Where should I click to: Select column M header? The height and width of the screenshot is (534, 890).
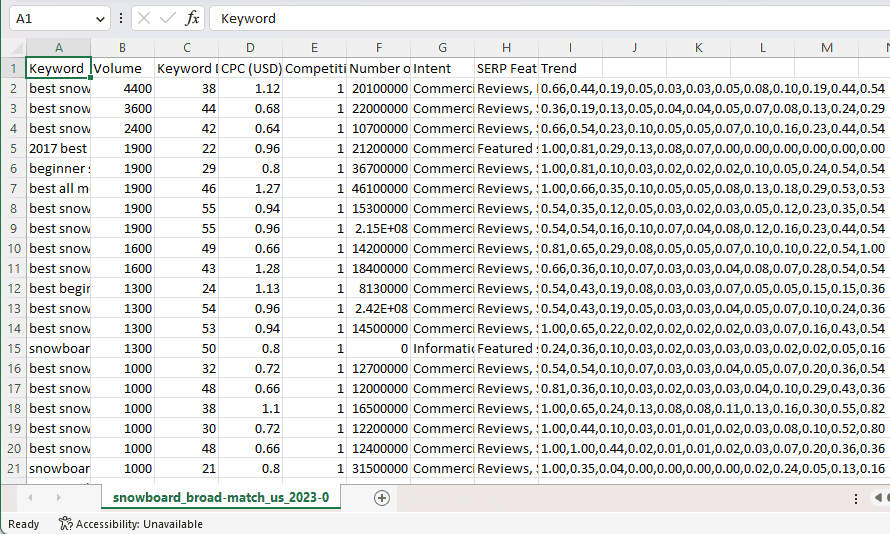(x=826, y=48)
